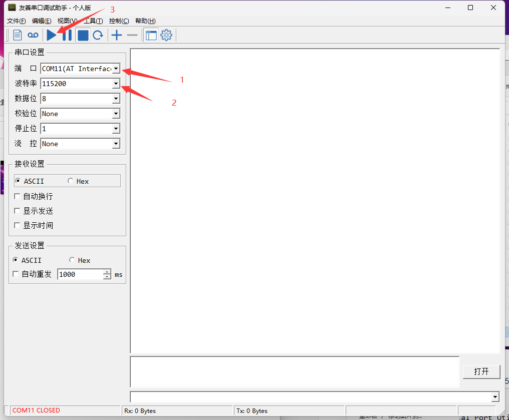Expand the 端口 COM11 dropdown
This screenshot has height=420, width=509.
click(116, 69)
